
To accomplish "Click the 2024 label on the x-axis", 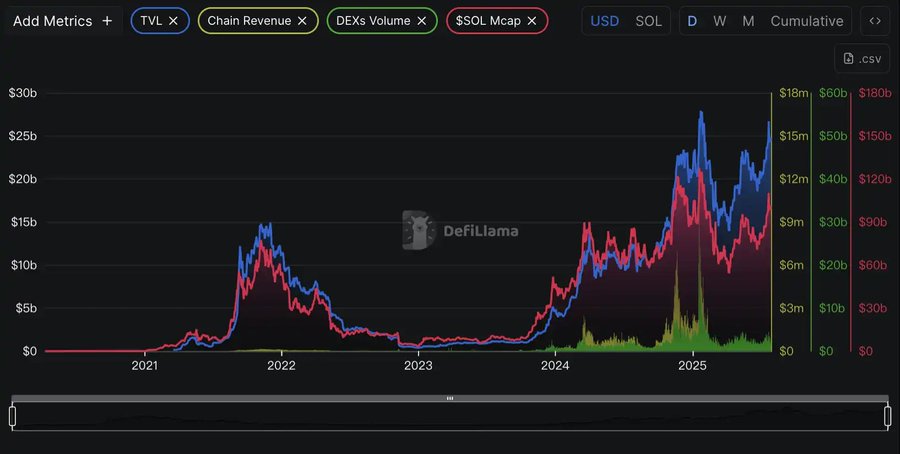I will (x=554, y=366).
